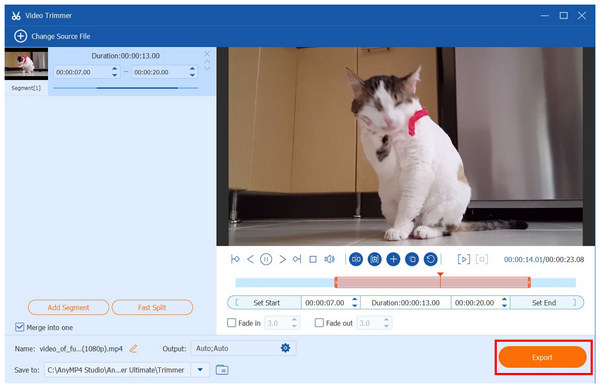Open the save folder icon

tap(222, 370)
